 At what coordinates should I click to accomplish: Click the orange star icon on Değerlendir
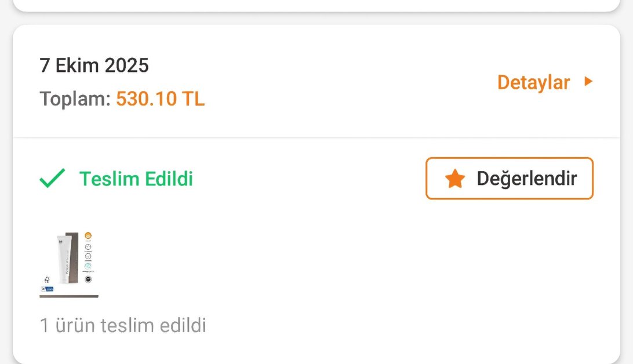pyautogui.click(x=456, y=179)
